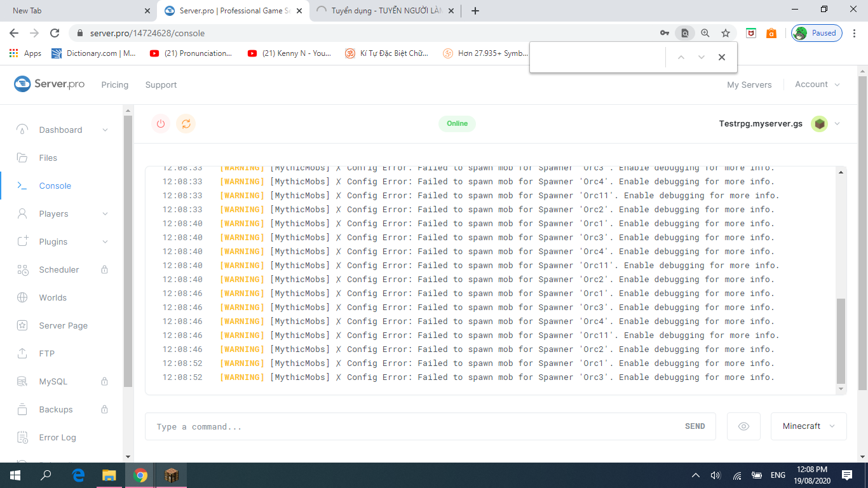Open the FTP page in sidebar

(46, 353)
